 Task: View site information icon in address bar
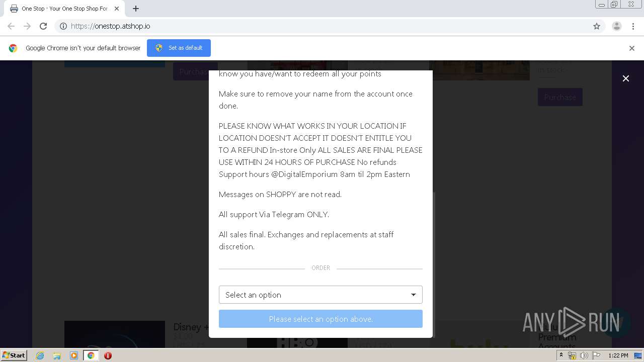63,26
